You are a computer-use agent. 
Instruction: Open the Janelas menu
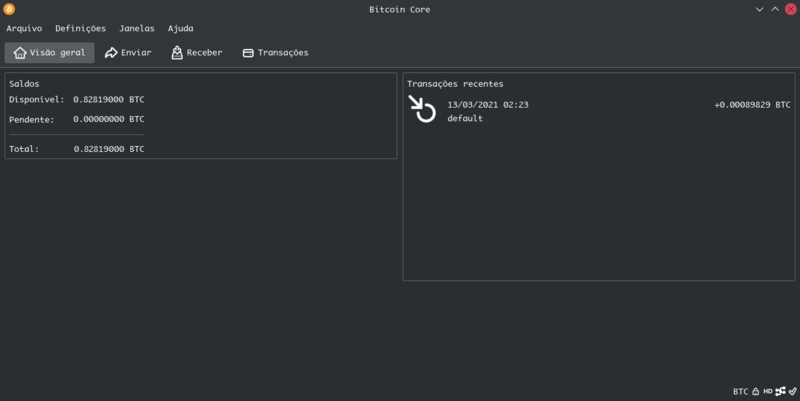tap(137, 29)
